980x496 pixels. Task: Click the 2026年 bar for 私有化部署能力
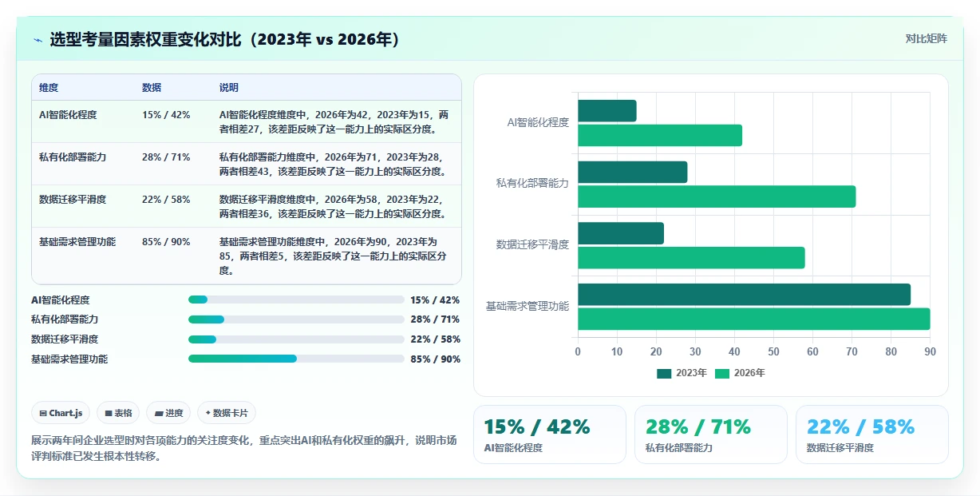tap(717, 196)
